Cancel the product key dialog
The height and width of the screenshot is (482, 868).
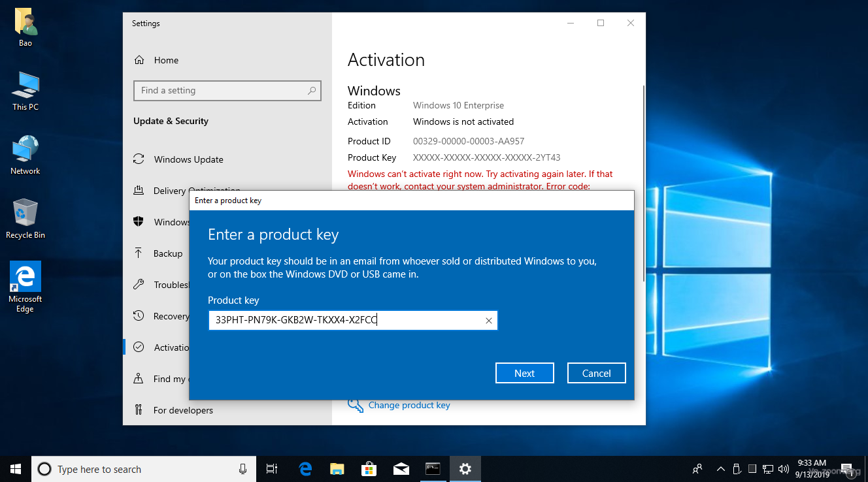tap(597, 373)
